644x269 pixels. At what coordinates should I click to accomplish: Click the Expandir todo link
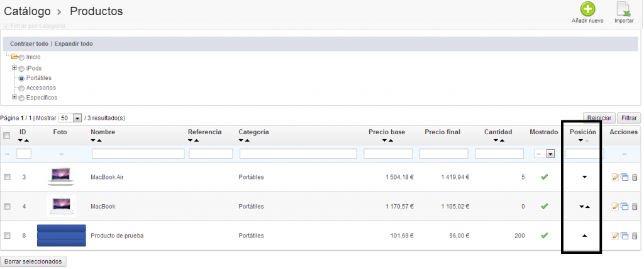(x=74, y=44)
